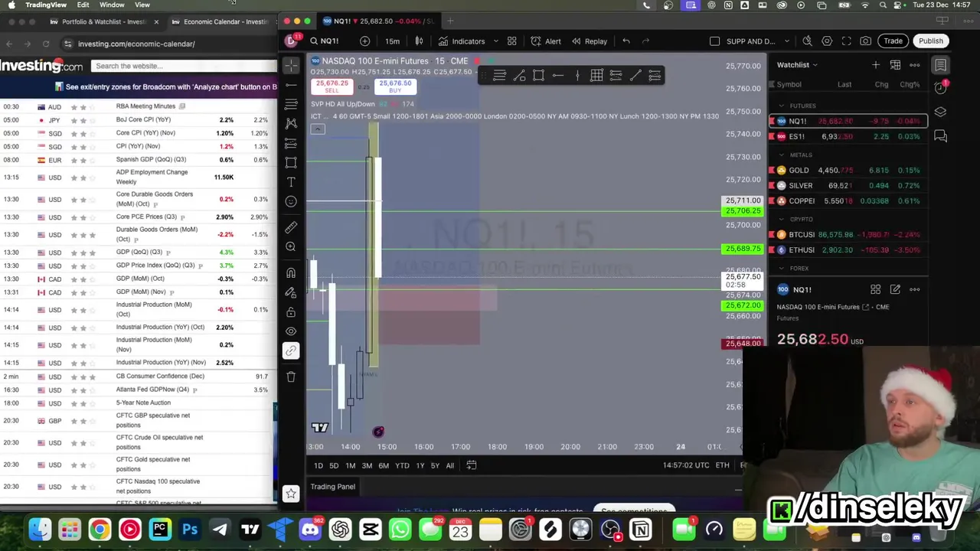
Task: Open watchlist three-dot menu
Action: pyautogui.click(x=915, y=65)
